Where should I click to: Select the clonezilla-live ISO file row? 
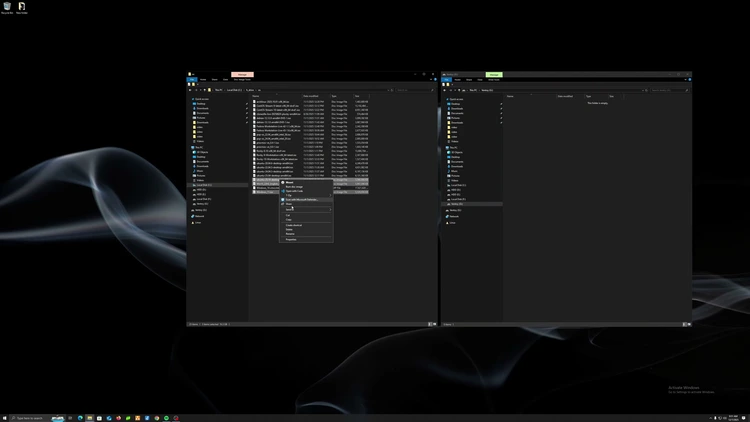tap(310, 114)
